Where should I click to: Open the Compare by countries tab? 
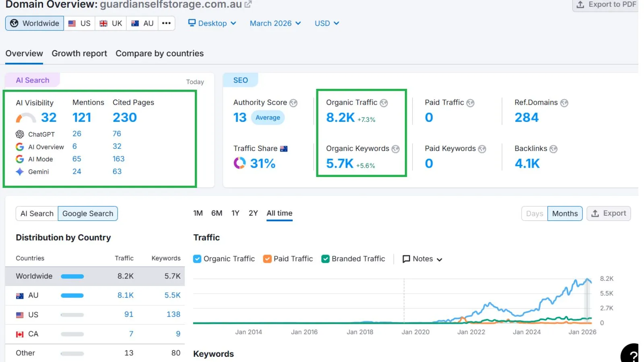(159, 53)
